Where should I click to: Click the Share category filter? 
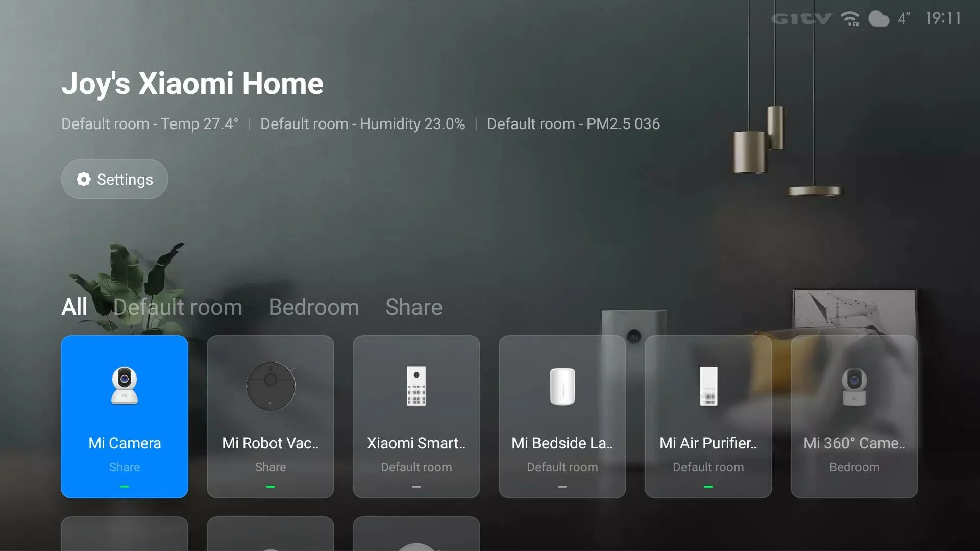pyautogui.click(x=413, y=308)
